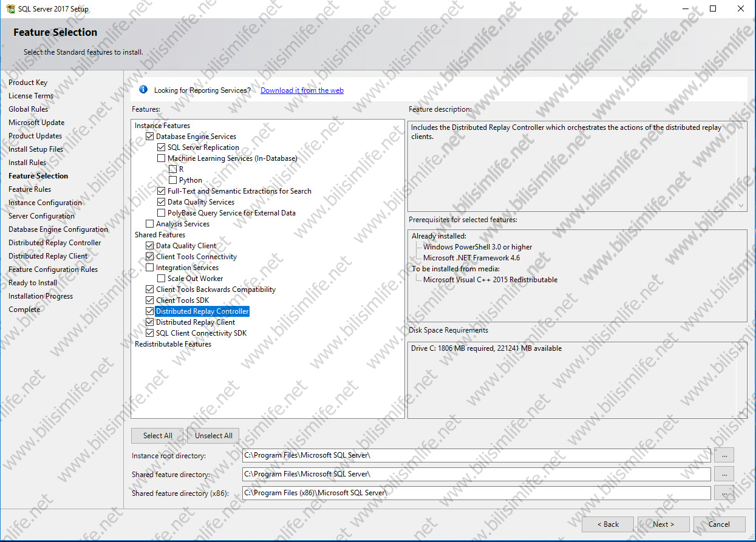Check the Python feature checkbox
Screen dimensions: 756x542
coord(173,180)
